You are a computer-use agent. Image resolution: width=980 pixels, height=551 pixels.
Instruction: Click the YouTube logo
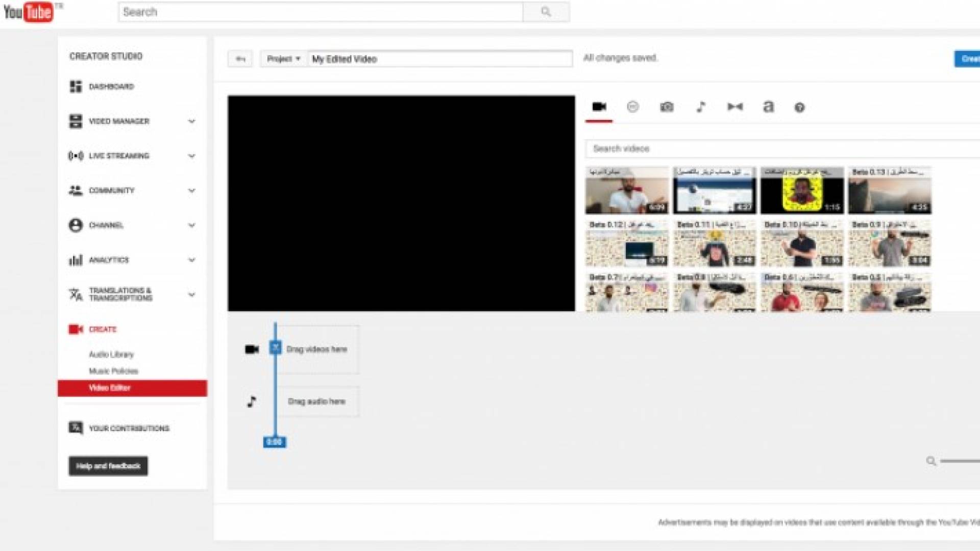(x=29, y=12)
